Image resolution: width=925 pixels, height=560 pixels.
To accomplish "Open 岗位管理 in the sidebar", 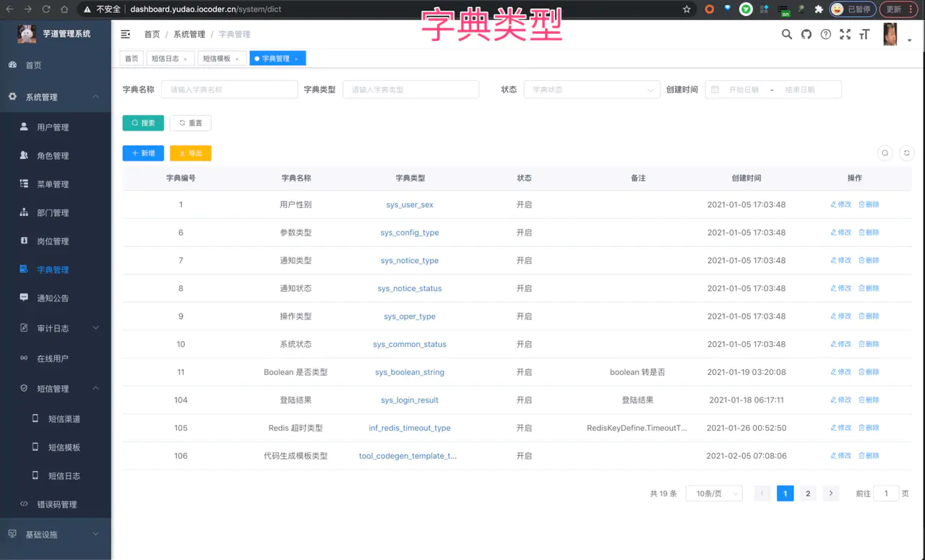I will coord(56,241).
